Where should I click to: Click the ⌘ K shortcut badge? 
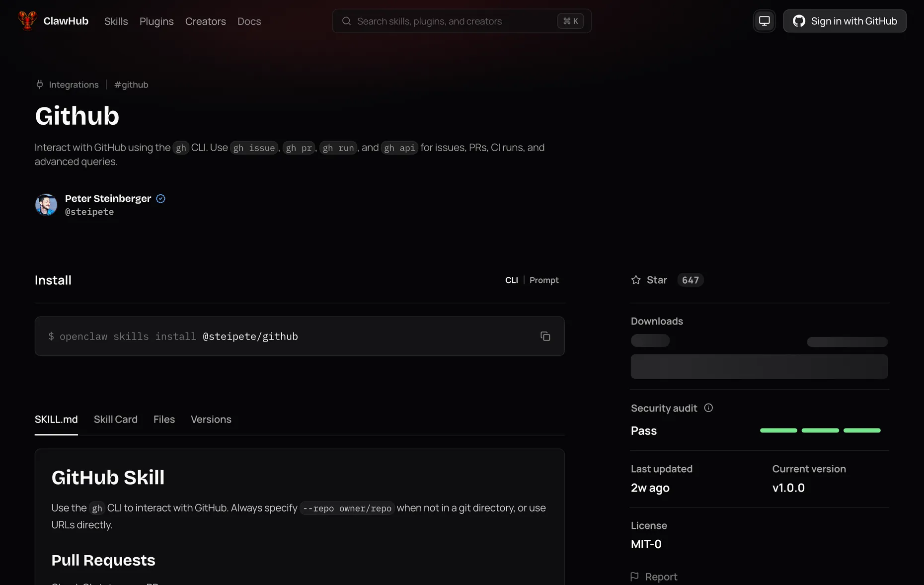(570, 21)
